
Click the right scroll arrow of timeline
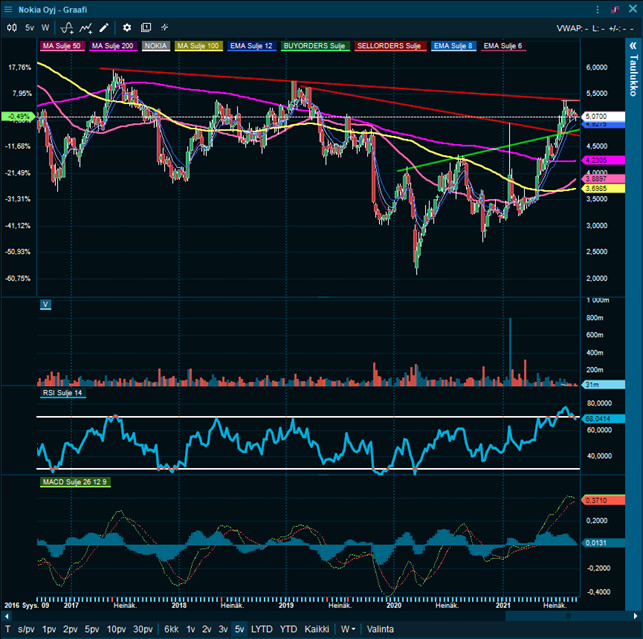(x=635, y=616)
